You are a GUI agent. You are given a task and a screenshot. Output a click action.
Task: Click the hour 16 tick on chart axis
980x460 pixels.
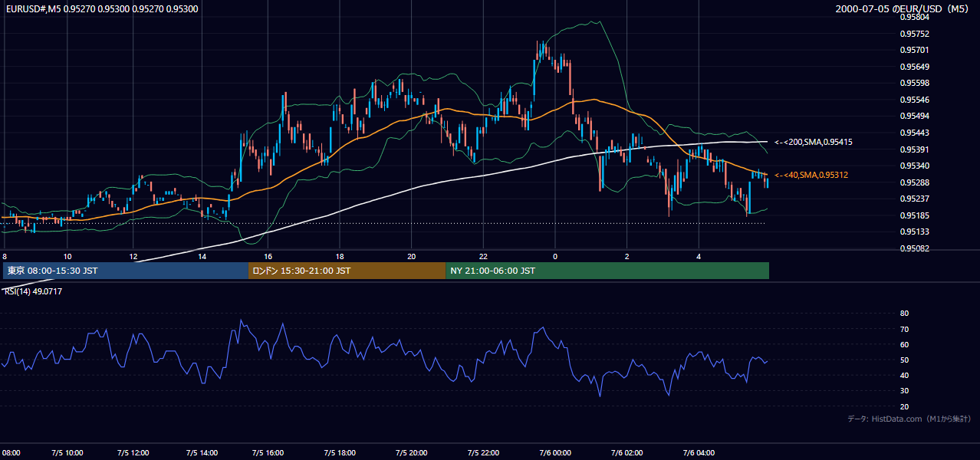(268, 256)
